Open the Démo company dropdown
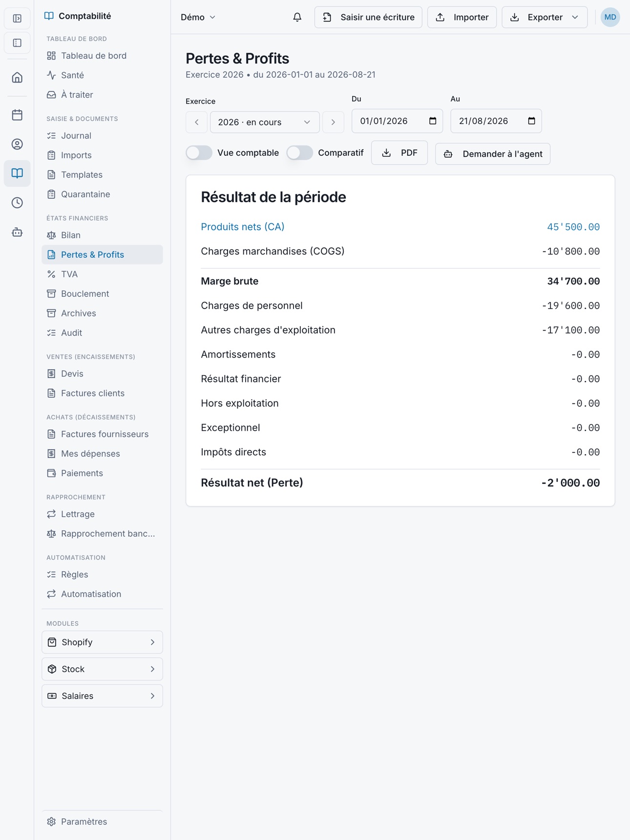Viewport: 630px width, 840px height. (198, 17)
